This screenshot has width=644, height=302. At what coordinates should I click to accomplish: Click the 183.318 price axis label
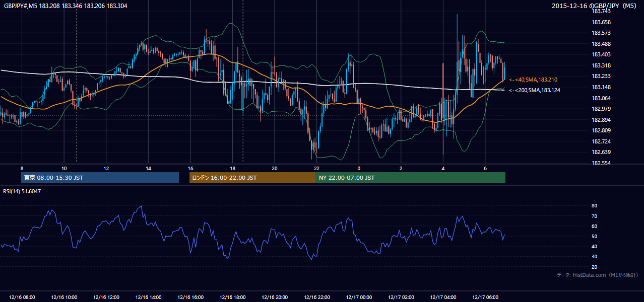coord(601,65)
